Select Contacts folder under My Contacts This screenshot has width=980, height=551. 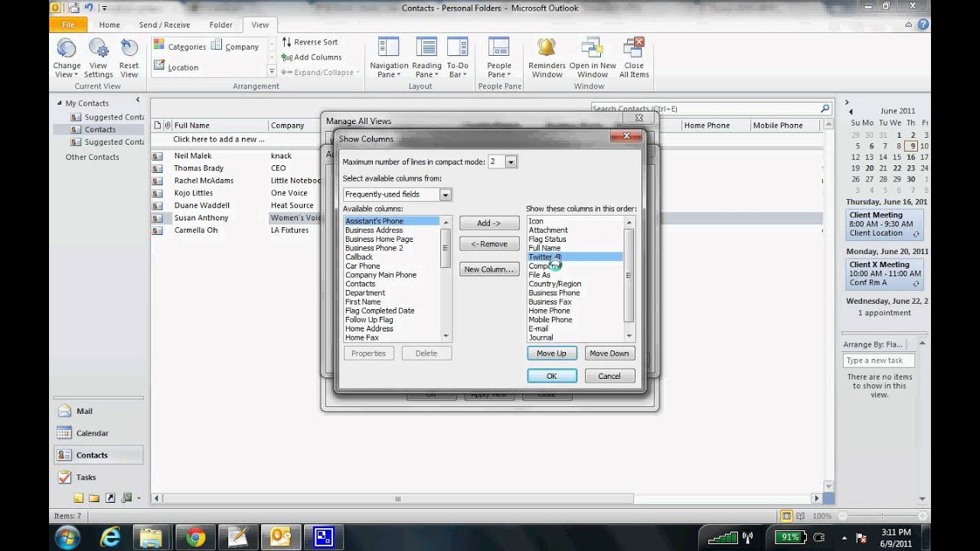[x=100, y=129]
